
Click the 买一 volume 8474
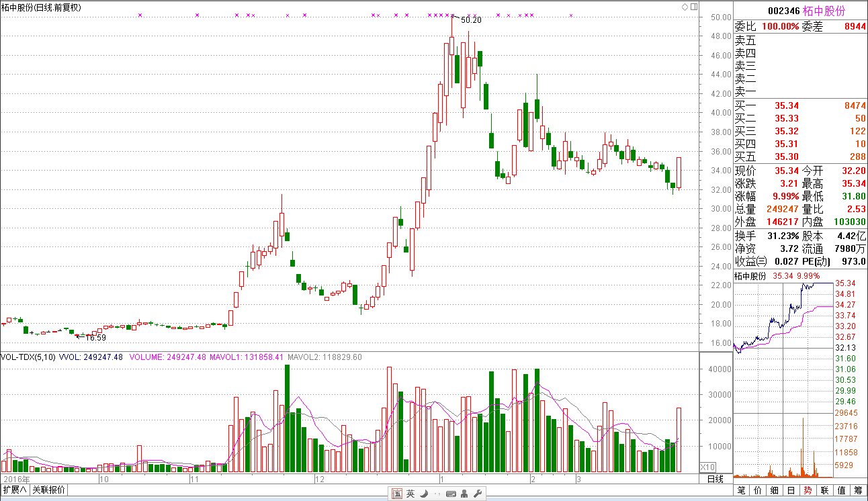click(x=854, y=105)
